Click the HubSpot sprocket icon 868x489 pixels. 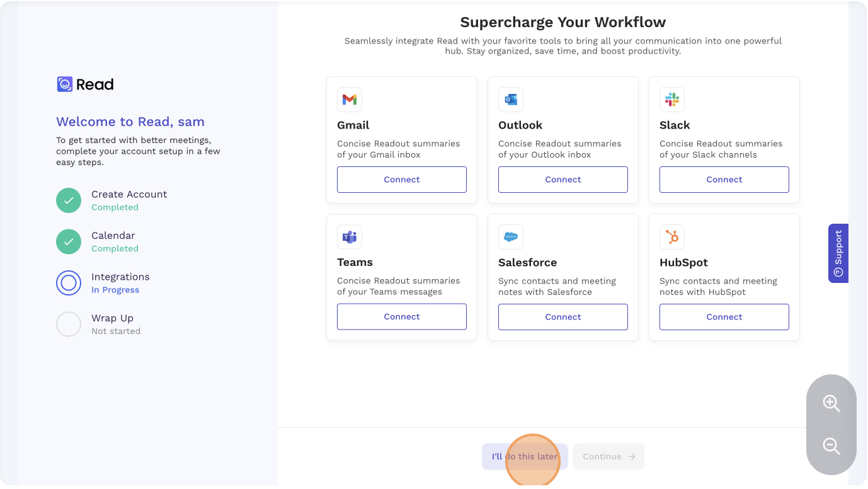click(x=672, y=237)
